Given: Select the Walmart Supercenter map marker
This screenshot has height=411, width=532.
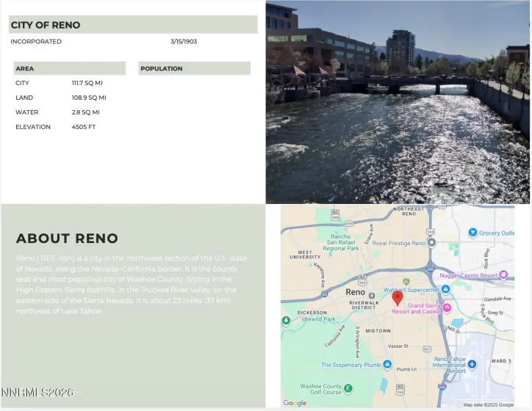Looking at the screenshot, I should click(445, 289).
